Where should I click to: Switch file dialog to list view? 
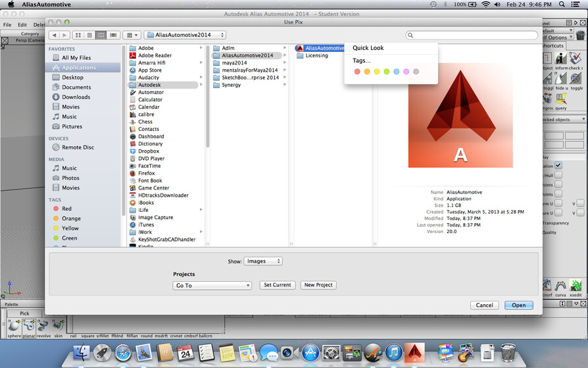(89, 35)
